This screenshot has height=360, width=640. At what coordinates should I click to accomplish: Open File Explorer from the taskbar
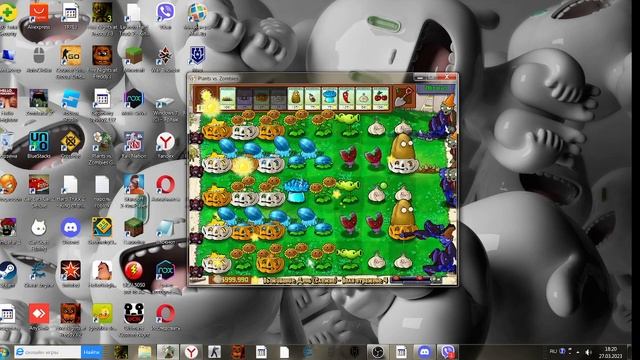click(144, 352)
